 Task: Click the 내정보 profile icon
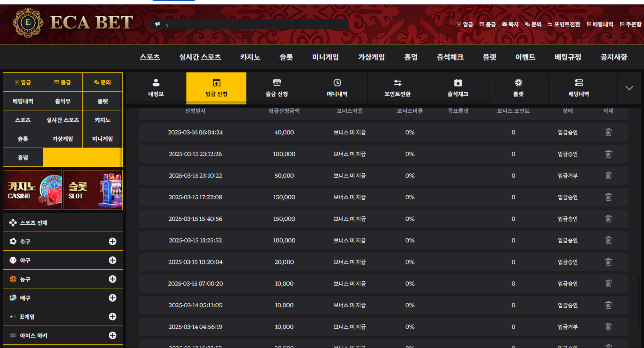[x=156, y=83]
